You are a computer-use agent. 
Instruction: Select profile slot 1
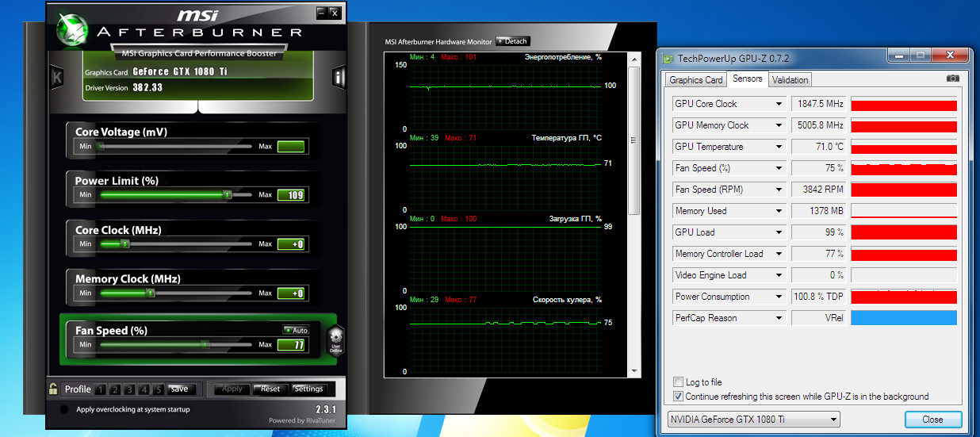pos(100,389)
